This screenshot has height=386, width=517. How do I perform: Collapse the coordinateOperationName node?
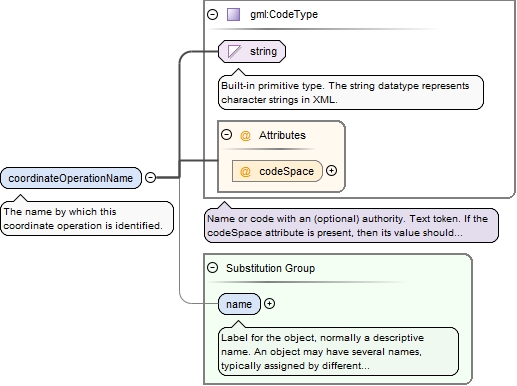[x=151, y=177]
